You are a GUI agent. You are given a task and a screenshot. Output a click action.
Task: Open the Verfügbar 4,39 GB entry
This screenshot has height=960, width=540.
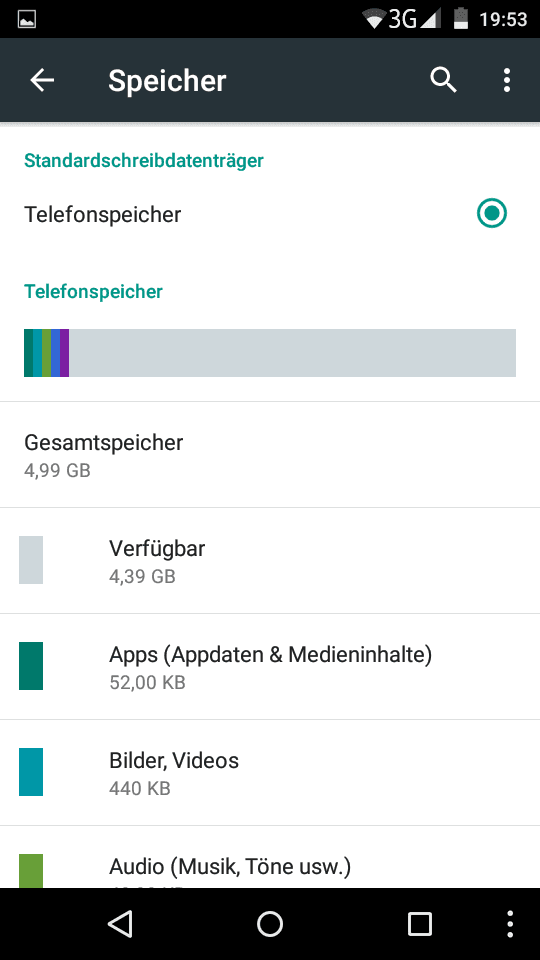pyautogui.click(x=270, y=561)
